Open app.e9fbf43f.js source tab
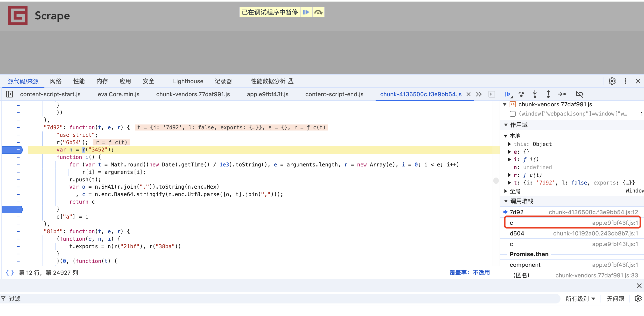644x316 pixels. coord(267,94)
